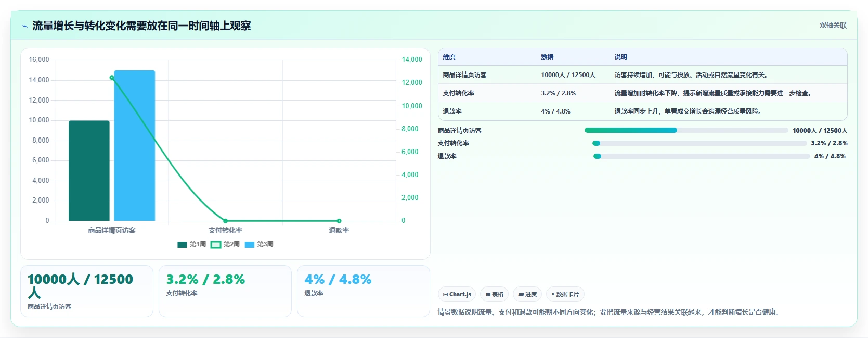Click the icon inside the Chart.js tag
The width and height of the screenshot is (868, 338).
pos(445,295)
